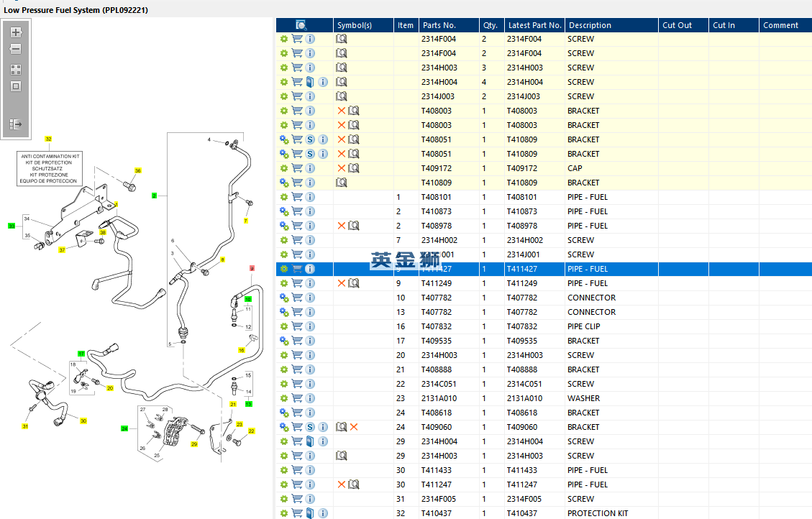This screenshot has height=519, width=812.
Task: Click the gears icon on the T408618 row
Action: (x=284, y=413)
